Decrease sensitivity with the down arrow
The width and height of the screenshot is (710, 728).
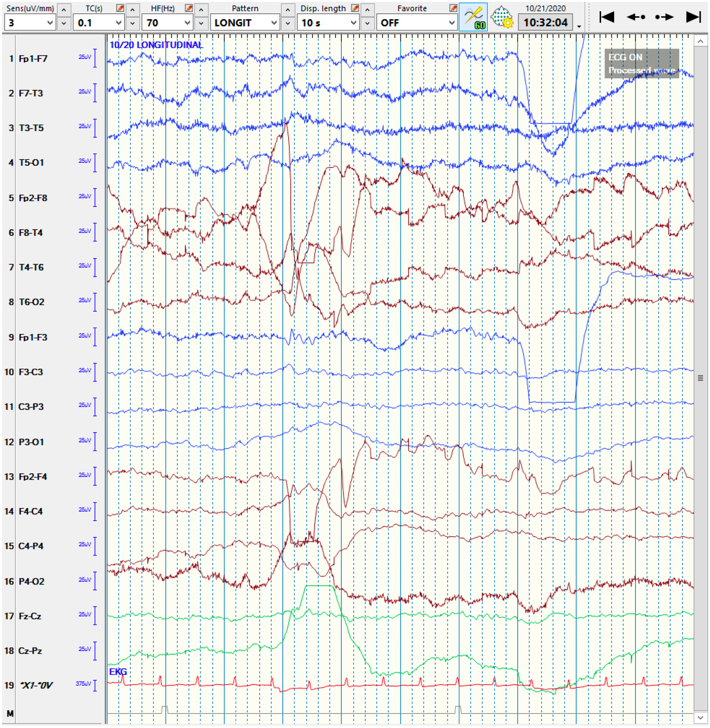[x=64, y=23]
